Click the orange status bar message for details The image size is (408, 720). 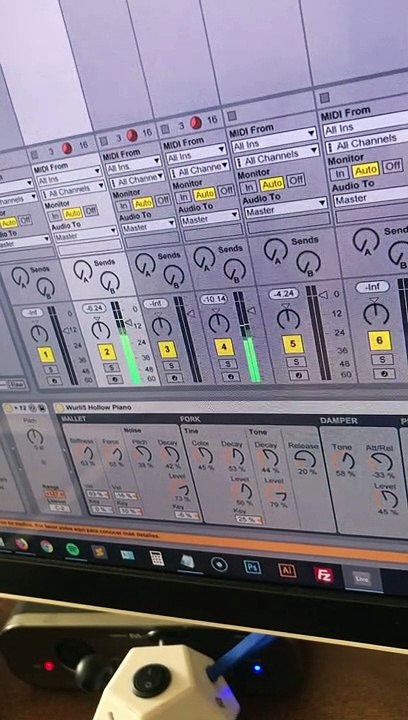click(x=204, y=541)
